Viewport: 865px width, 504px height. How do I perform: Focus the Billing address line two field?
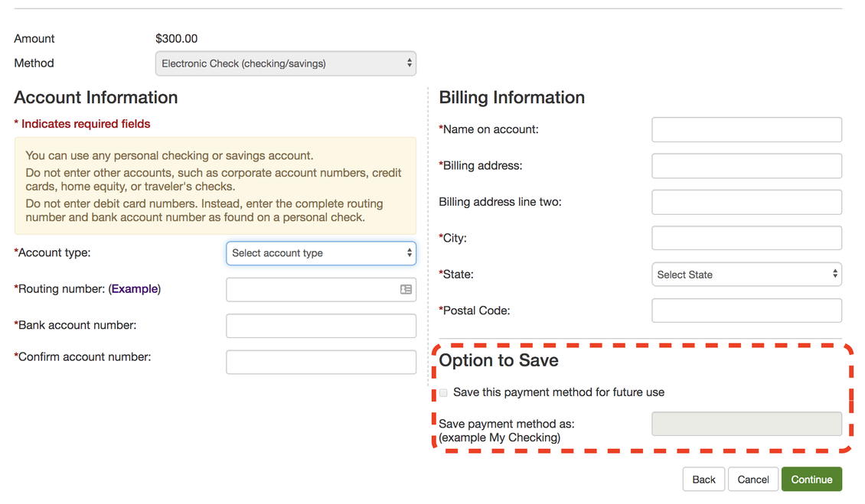(x=746, y=203)
